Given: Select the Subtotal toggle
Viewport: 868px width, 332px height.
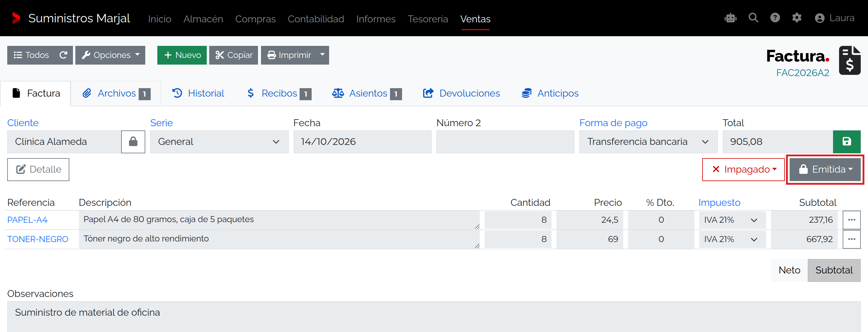Looking at the screenshot, I should point(834,270).
